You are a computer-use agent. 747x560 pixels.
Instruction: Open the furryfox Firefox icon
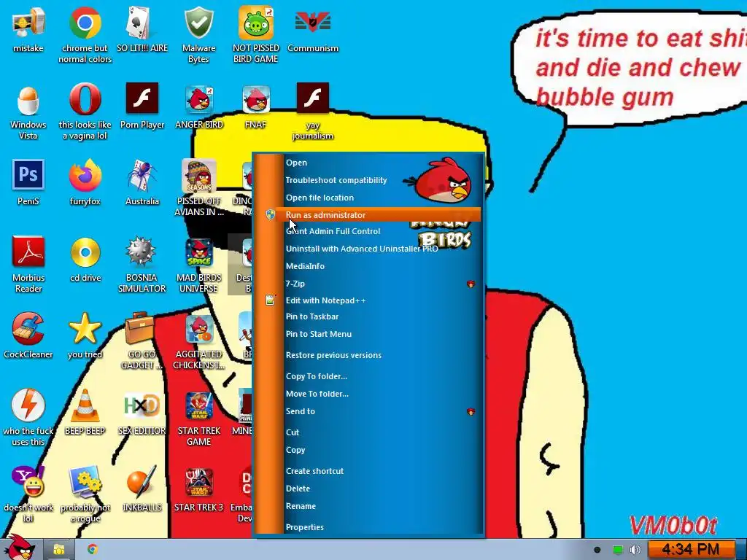[85, 176]
